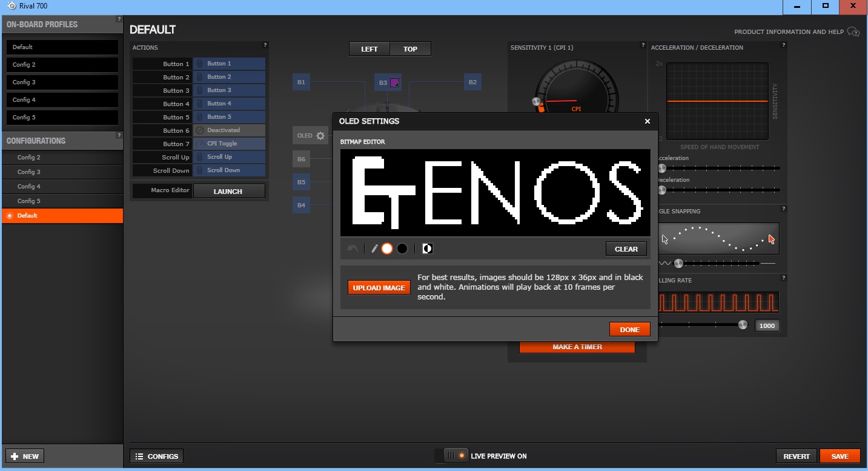The height and width of the screenshot is (471, 868).
Task: Show help for Actions panel
Action: click(x=265, y=45)
